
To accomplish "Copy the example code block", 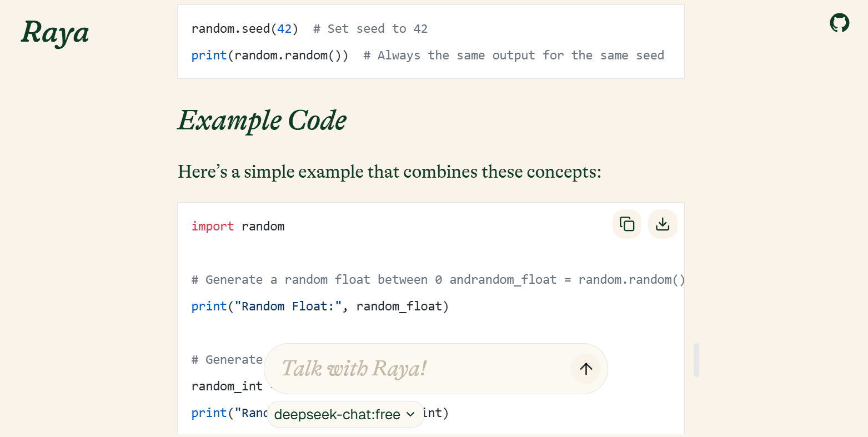I will (x=627, y=224).
